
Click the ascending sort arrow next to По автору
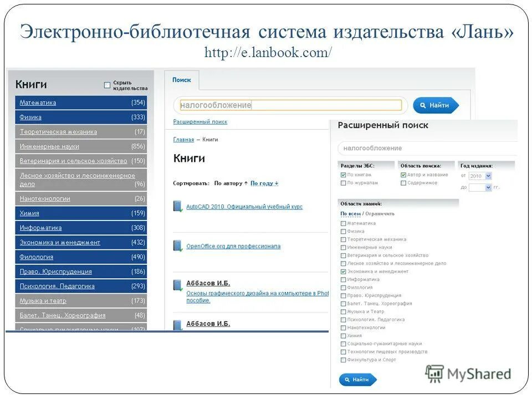pos(245,183)
